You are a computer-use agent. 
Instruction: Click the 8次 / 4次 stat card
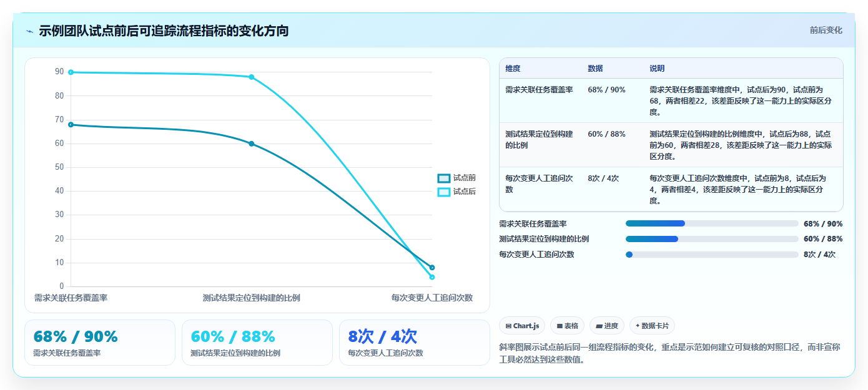(x=415, y=343)
